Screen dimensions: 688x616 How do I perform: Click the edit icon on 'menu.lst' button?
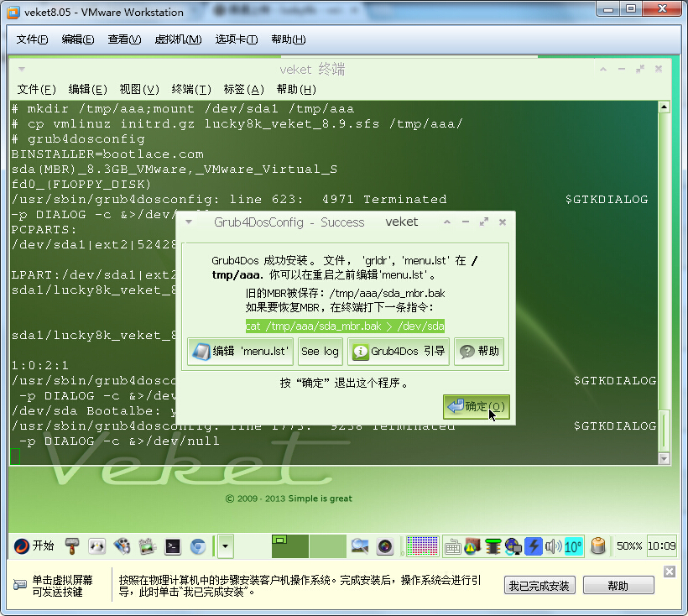point(201,352)
